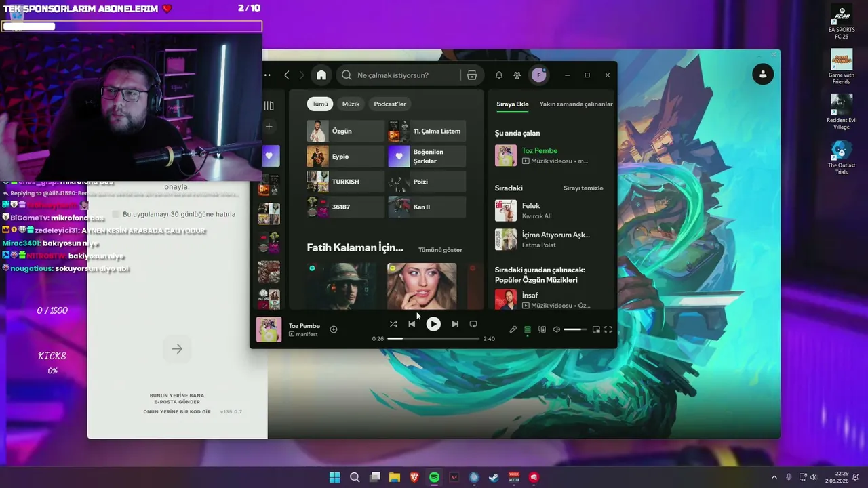Open Resident Evil Village desktop shortcut
868x488 pixels.
point(842,112)
